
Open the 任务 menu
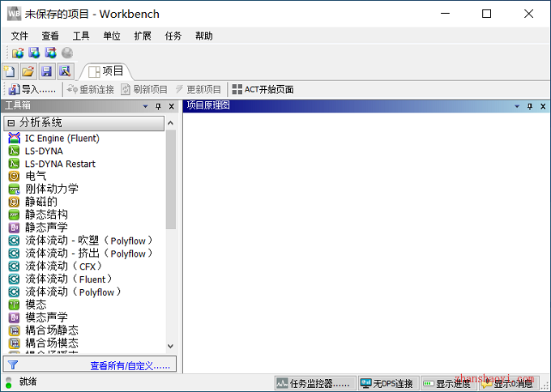click(173, 36)
